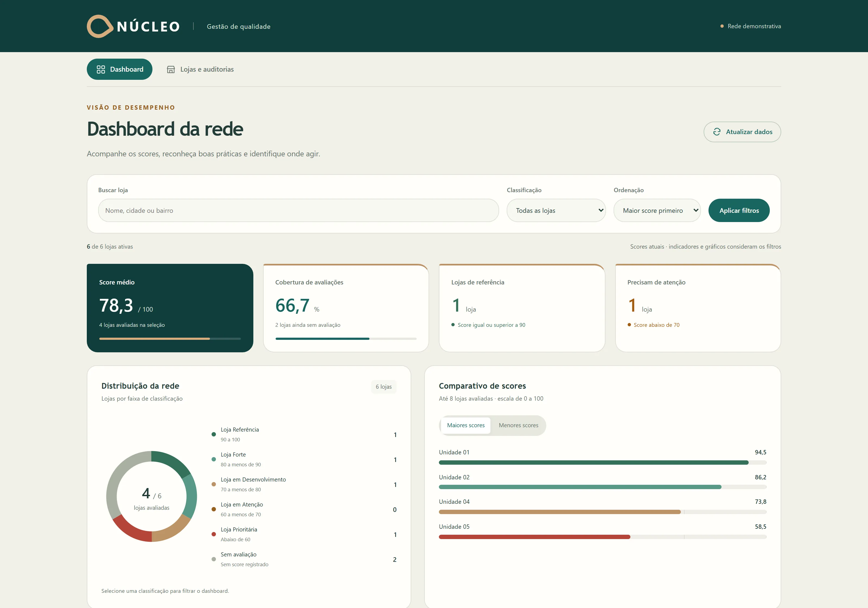Click the Loja em Desenvolvimento legend row
Viewport: 868px width, 608px height.
coord(304,484)
